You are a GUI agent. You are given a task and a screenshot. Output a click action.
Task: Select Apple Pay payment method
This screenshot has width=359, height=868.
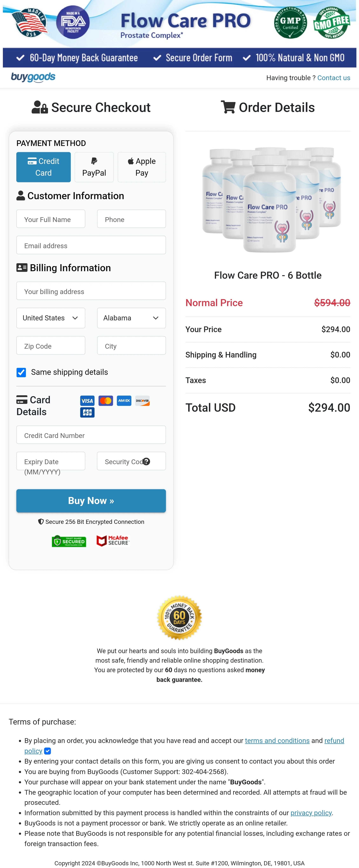point(141,167)
